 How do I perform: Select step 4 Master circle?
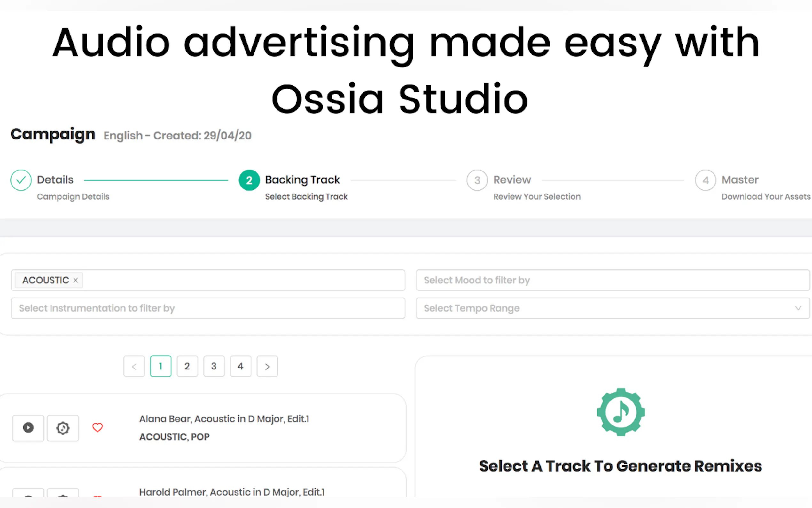click(x=706, y=180)
